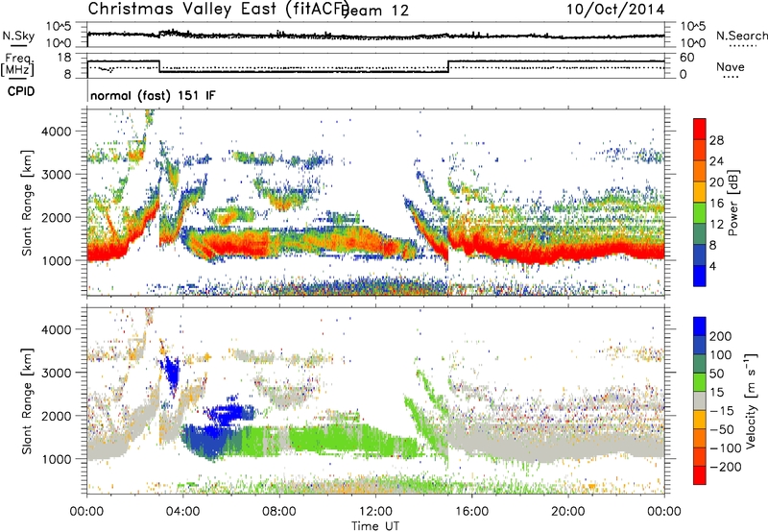Click the "50" label on Velocity colorbar

coord(716,374)
